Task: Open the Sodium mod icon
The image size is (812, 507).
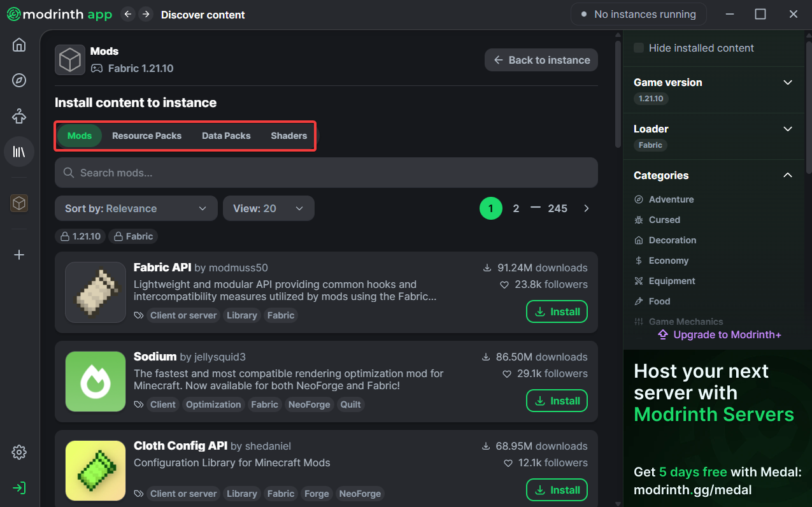Action: (96, 382)
